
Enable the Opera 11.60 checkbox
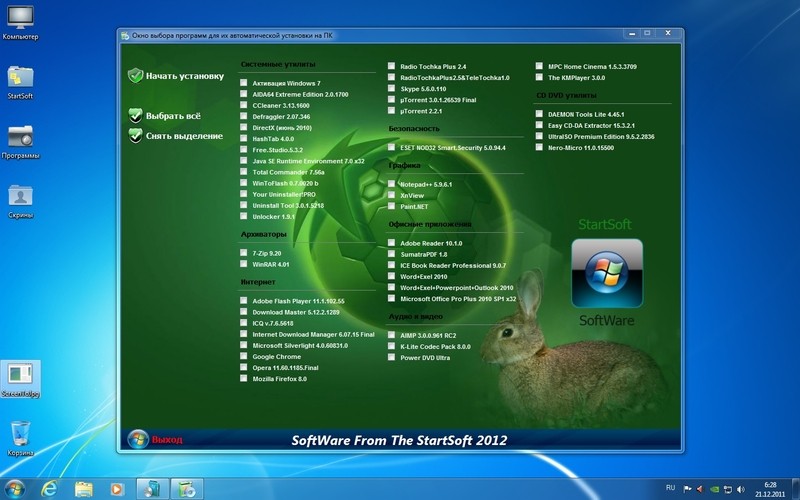click(x=243, y=367)
